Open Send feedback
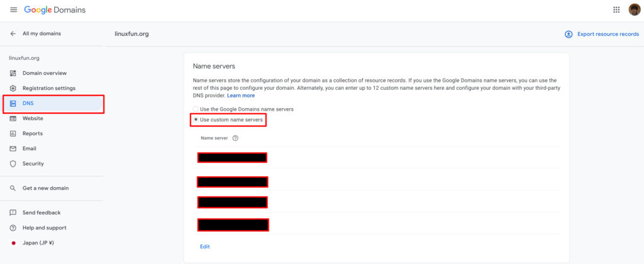The height and width of the screenshot is (264, 644). (x=42, y=212)
